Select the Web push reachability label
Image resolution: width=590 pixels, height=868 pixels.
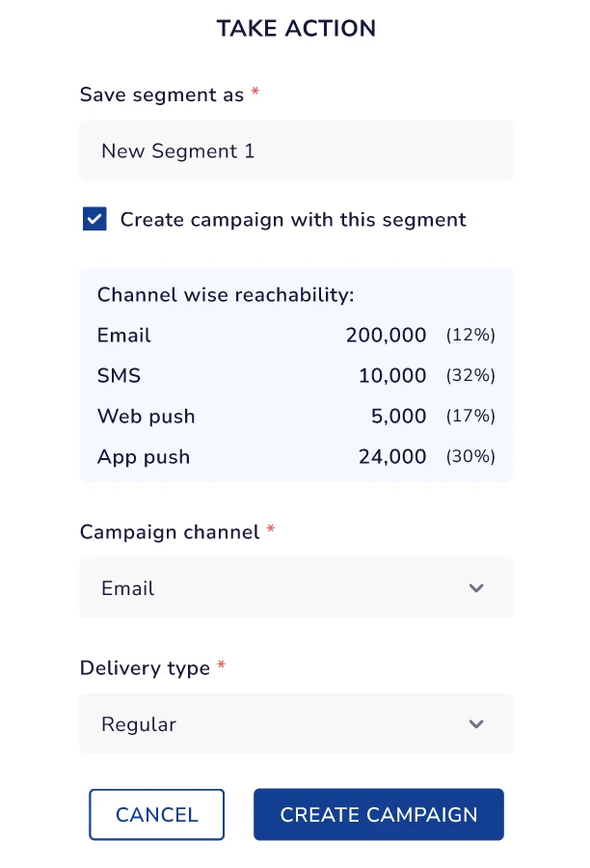click(x=147, y=417)
